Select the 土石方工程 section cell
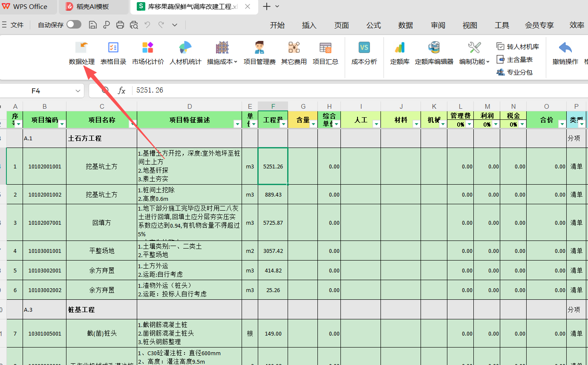The width and height of the screenshot is (588, 365). click(x=102, y=139)
